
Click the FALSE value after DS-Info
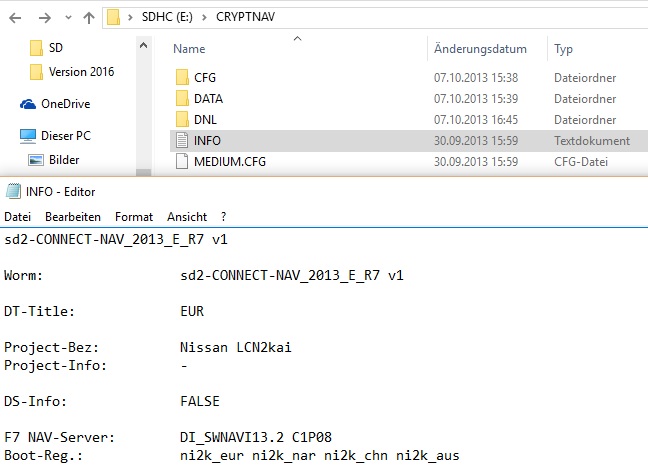[x=200, y=402]
